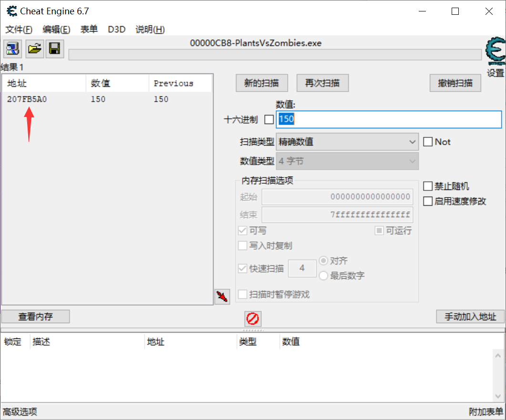Select the address 207FB5A0 result row

coord(107,99)
